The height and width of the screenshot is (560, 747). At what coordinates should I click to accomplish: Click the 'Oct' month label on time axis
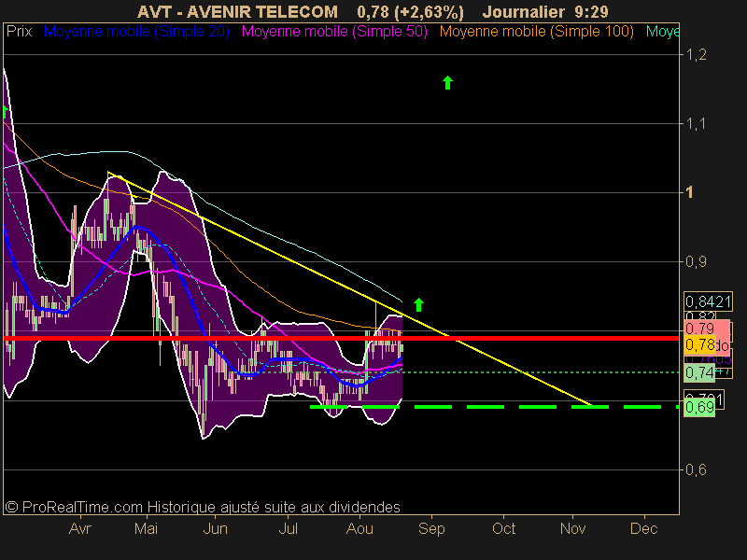pos(503,528)
